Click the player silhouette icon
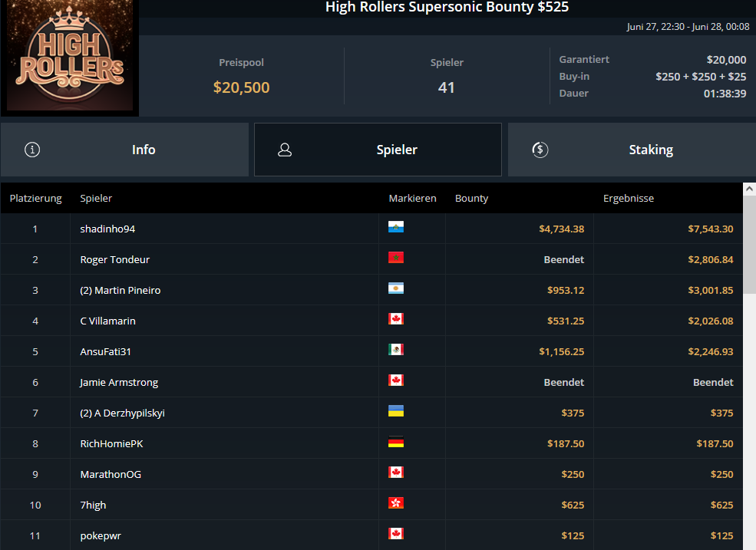 click(x=285, y=150)
